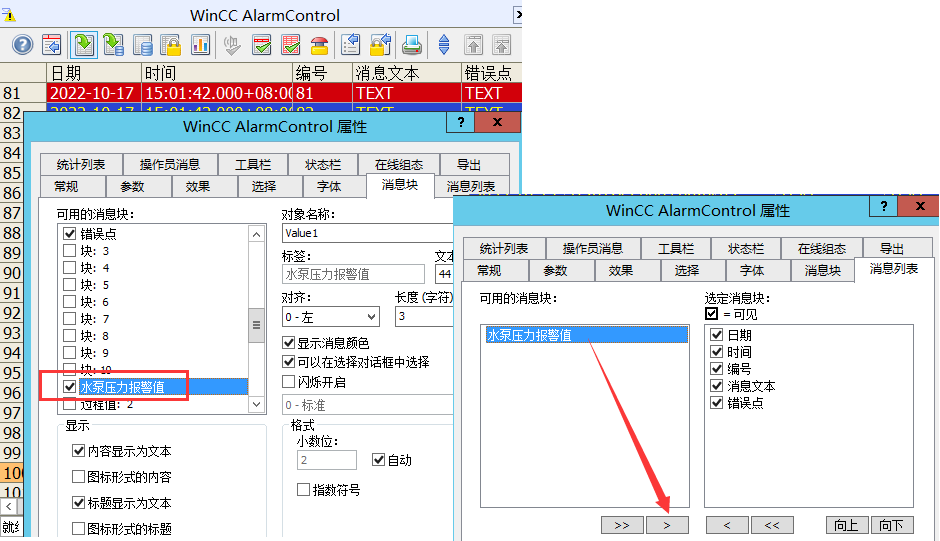Enable the 图标形式的内容 checkbox

(78, 477)
